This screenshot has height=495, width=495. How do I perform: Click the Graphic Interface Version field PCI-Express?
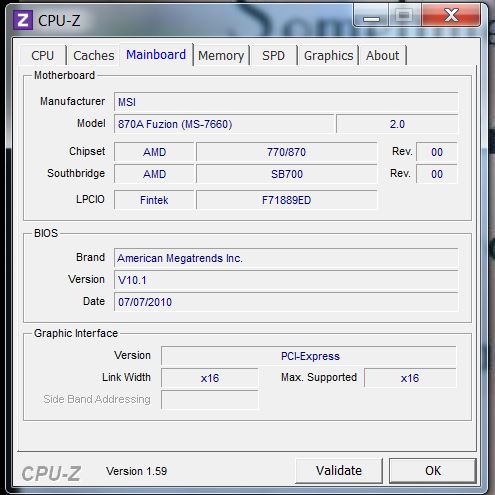coord(309,356)
